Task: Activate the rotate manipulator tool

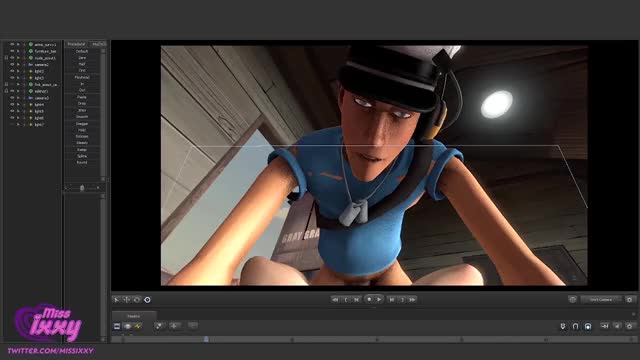Action: pyautogui.click(x=137, y=300)
